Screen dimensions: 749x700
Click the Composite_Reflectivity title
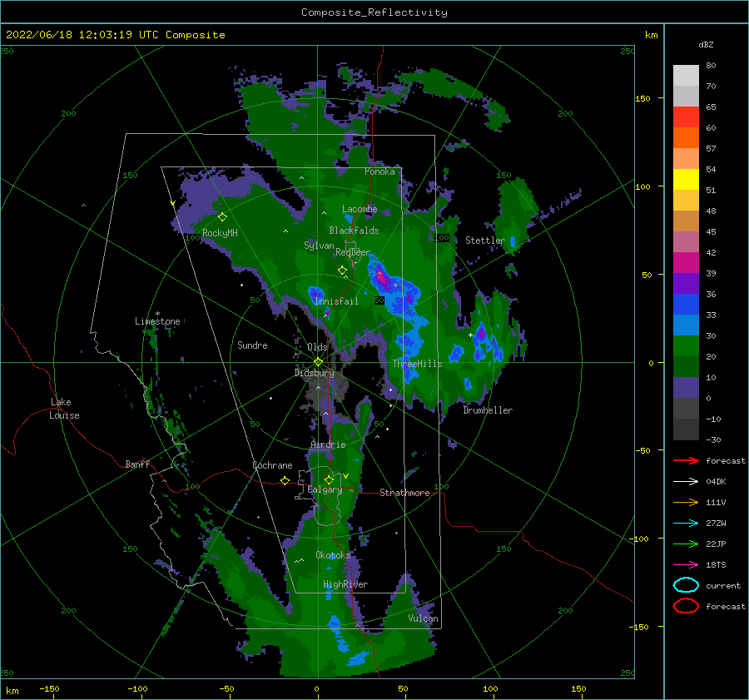(374, 12)
